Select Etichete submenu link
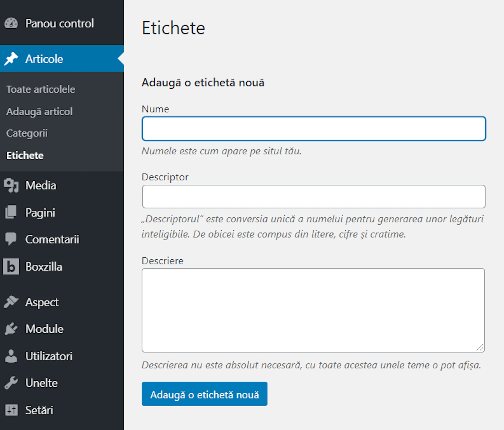The width and height of the screenshot is (504, 430). click(x=25, y=155)
